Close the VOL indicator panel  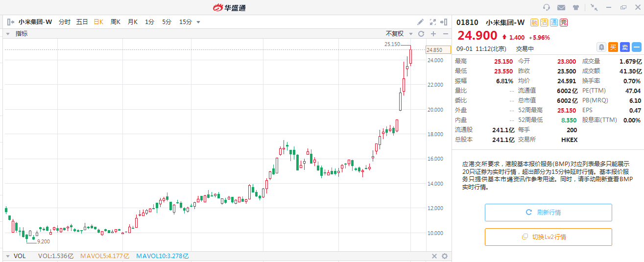tap(434, 256)
